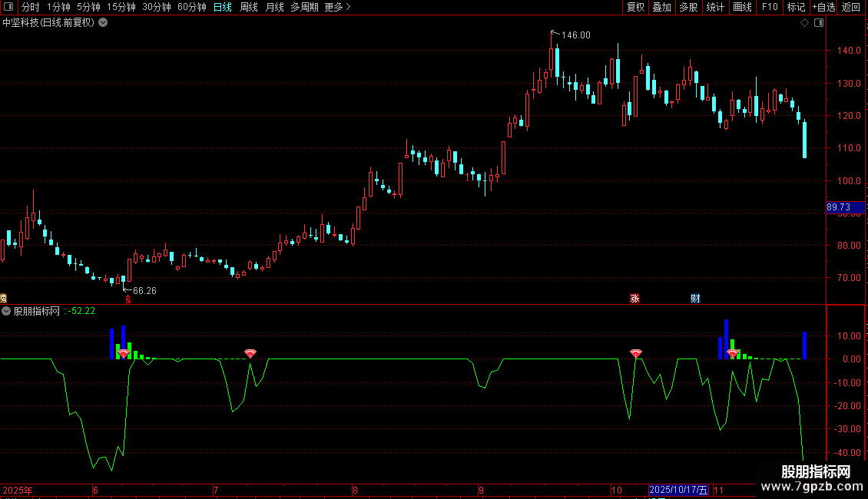
Task: Click the 146.00 high price label
Action: 575,35
